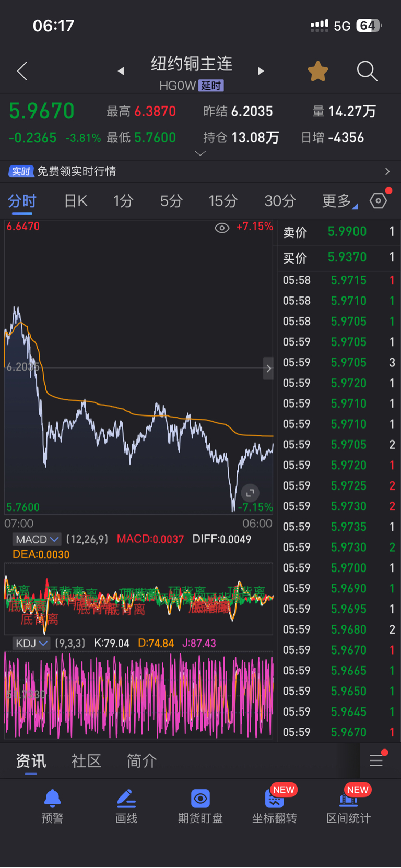This screenshot has width=401, height=868.
Task: Open the 免费领实时行情 banner
Action: point(200,171)
